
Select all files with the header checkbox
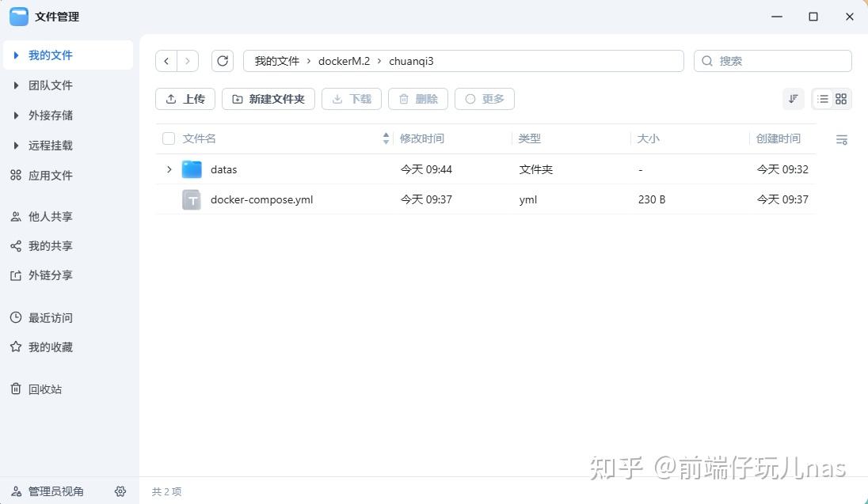tap(169, 138)
